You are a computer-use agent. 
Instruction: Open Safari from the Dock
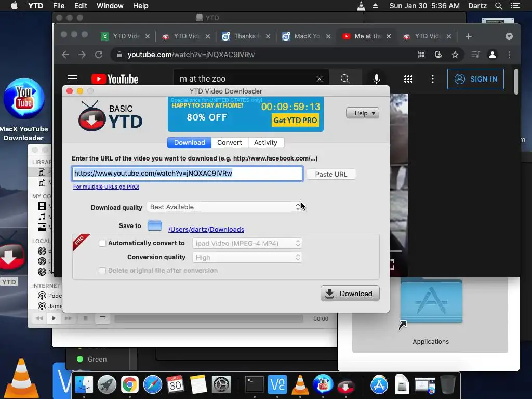click(153, 385)
